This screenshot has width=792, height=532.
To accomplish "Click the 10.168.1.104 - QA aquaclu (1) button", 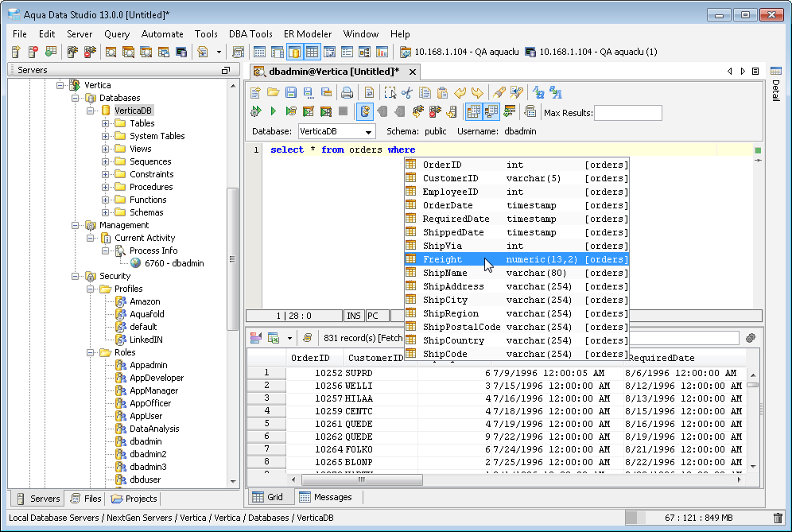I will [x=592, y=52].
